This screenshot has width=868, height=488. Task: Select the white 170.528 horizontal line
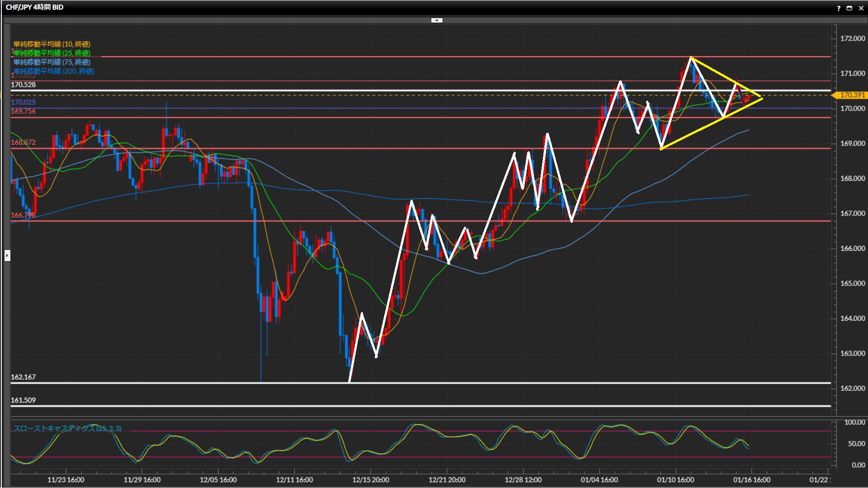pyautogui.click(x=316, y=90)
